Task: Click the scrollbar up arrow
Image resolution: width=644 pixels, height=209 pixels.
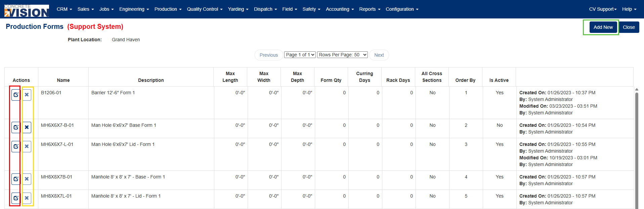Action: coord(637,90)
